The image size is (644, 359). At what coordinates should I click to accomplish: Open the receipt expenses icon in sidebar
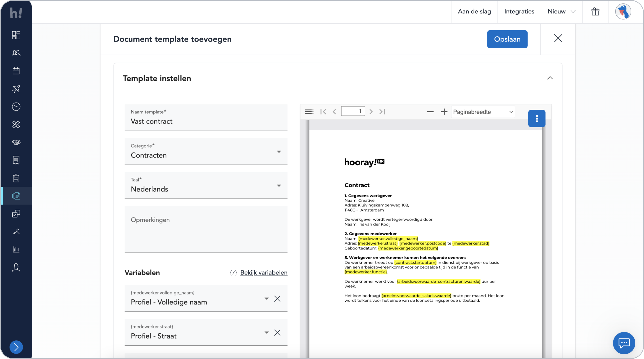click(16, 160)
